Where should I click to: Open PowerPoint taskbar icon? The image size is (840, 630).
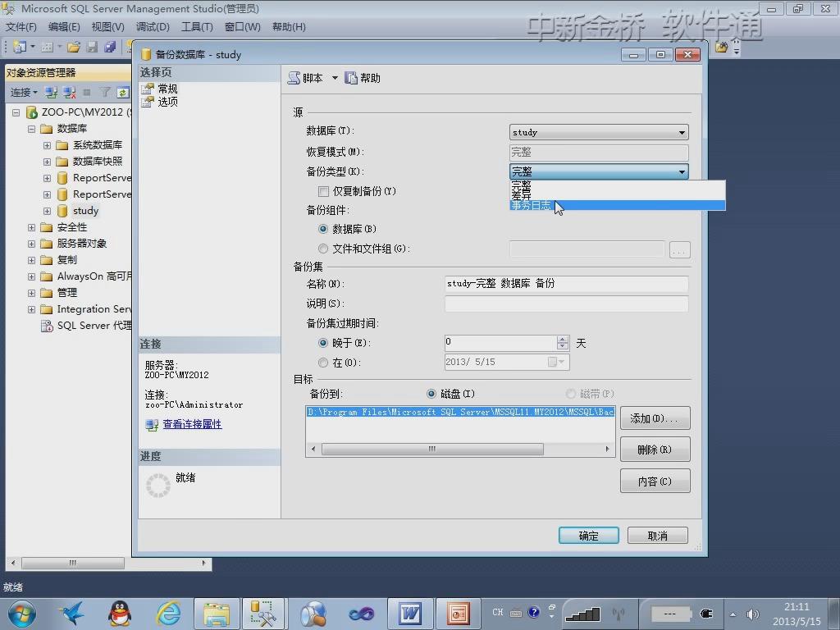coord(458,614)
